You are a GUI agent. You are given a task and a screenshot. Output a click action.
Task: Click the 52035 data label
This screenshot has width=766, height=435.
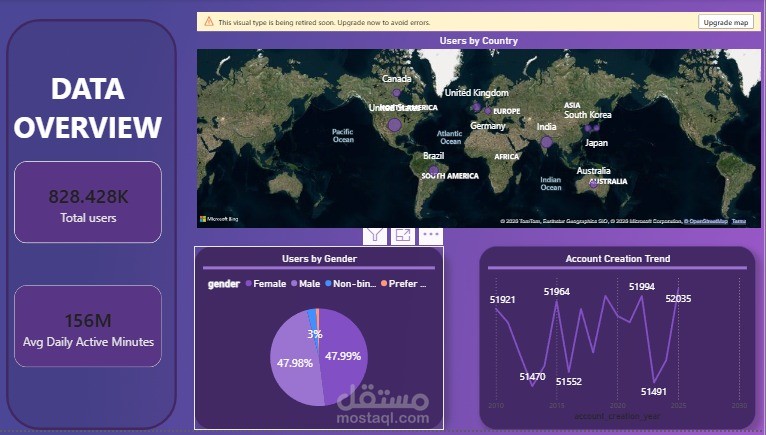pos(678,299)
